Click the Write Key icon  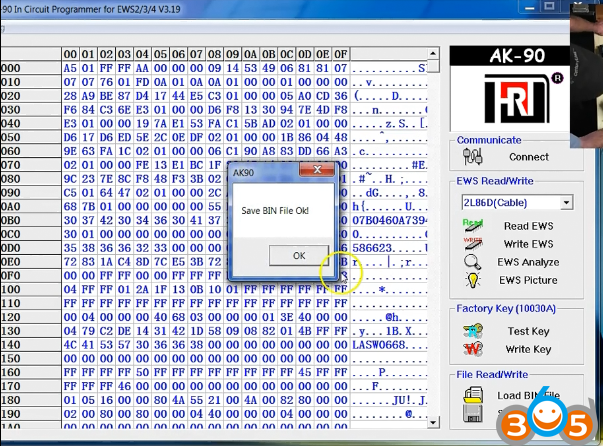pos(473,349)
